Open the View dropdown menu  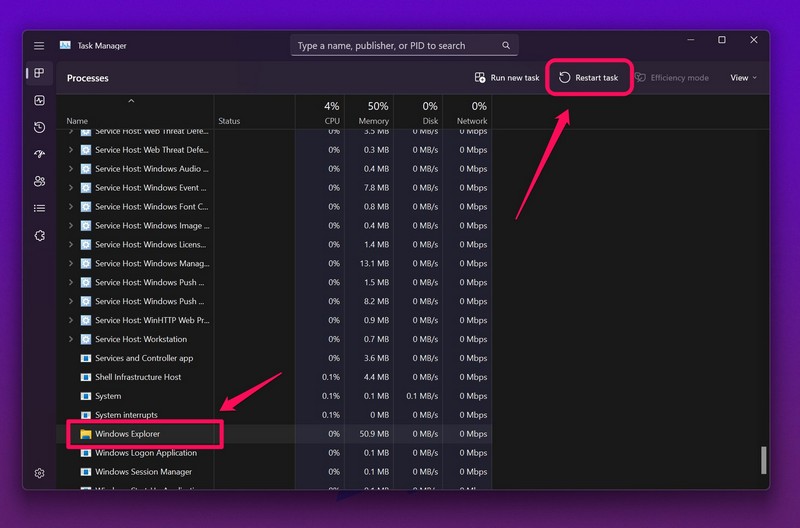click(x=743, y=78)
